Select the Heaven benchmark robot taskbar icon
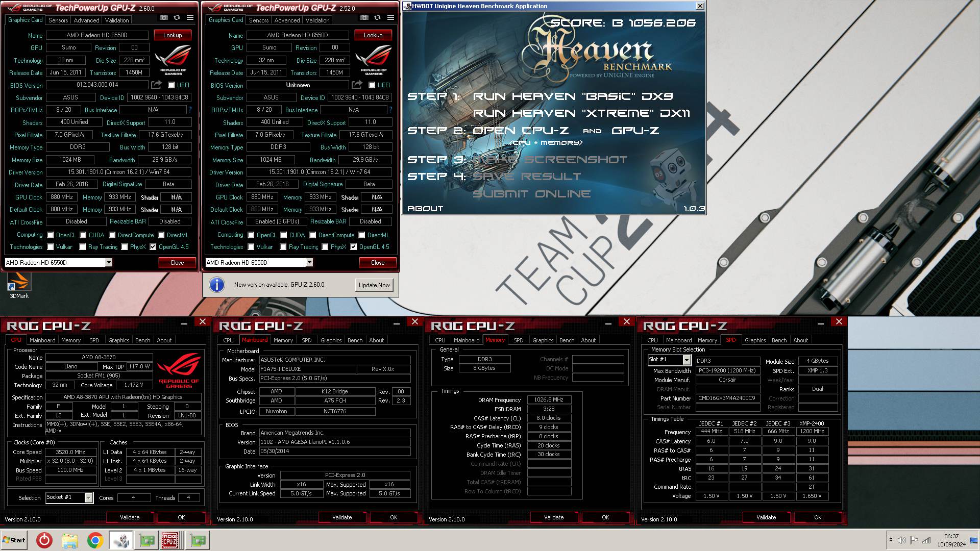This screenshot has width=980, height=551. [121, 540]
